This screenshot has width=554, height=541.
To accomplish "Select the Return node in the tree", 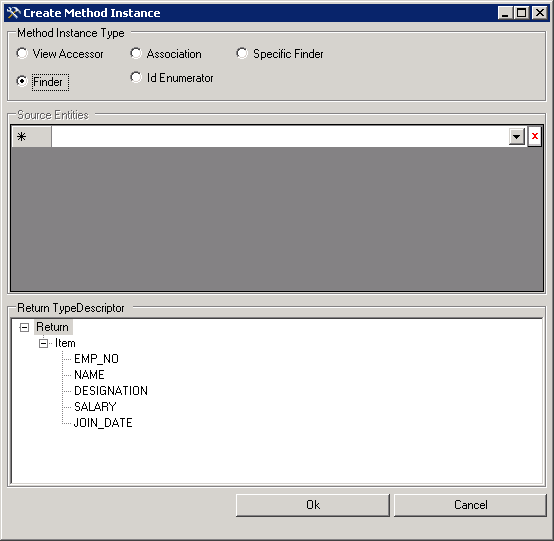I will click(53, 327).
